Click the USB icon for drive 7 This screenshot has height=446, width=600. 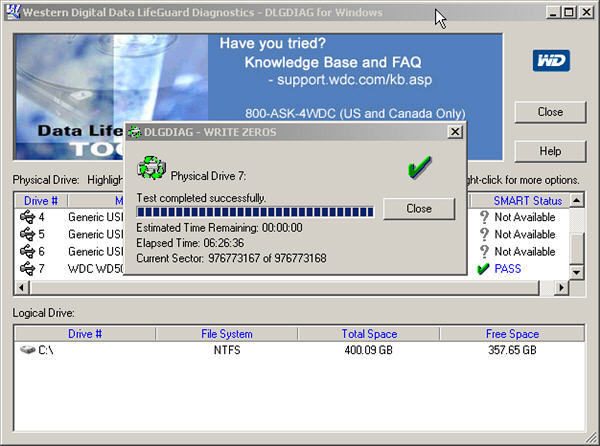point(28,269)
